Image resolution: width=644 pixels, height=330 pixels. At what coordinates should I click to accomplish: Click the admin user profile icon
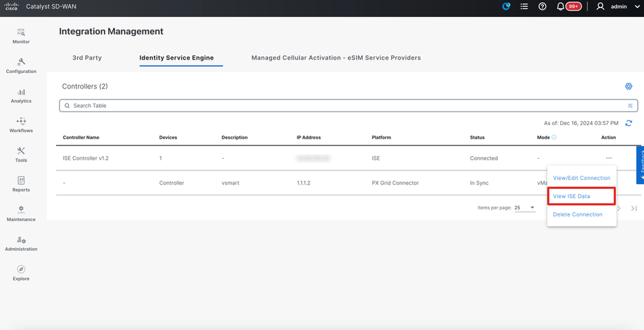600,7
